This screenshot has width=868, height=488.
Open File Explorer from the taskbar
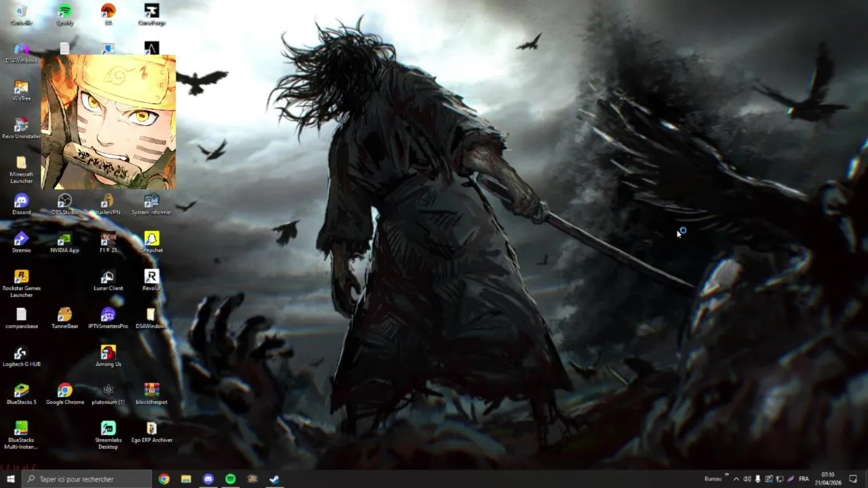click(x=186, y=479)
